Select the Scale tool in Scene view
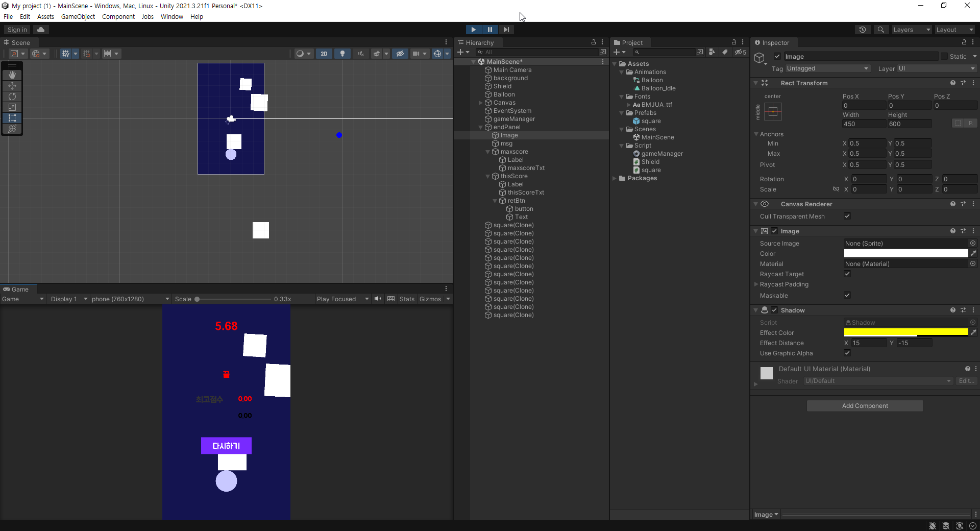The height and width of the screenshot is (531, 980). pos(12,107)
